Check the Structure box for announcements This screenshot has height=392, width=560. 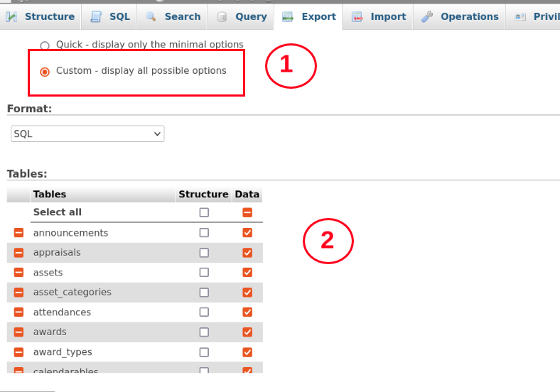click(x=204, y=233)
